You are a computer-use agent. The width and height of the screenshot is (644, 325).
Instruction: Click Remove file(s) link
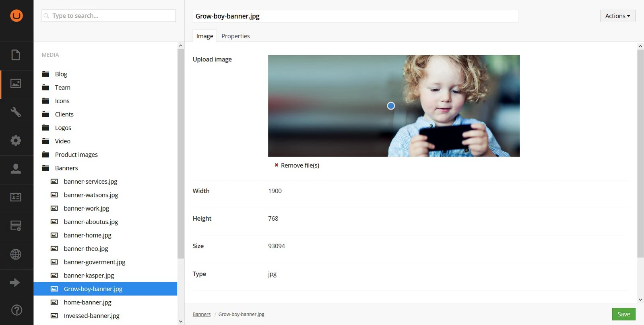pyautogui.click(x=299, y=166)
